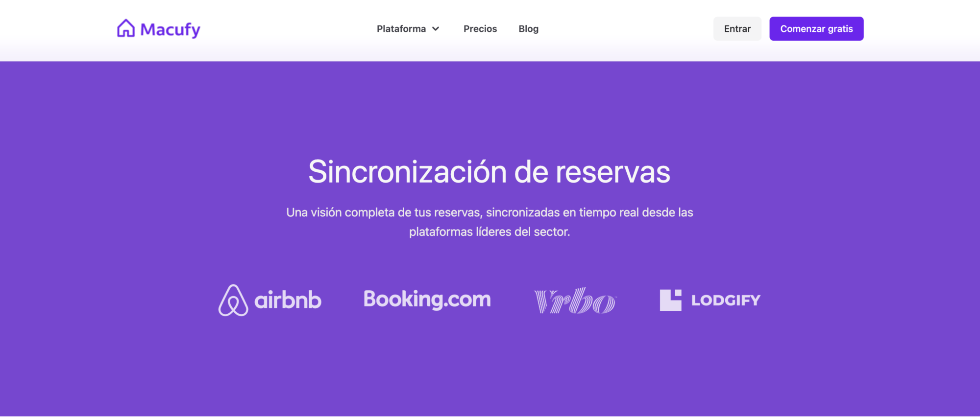This screenshot has height=417, width=980.
Task: Click the Entrar button
Action: pyautogui.click(x=737, y=29)
